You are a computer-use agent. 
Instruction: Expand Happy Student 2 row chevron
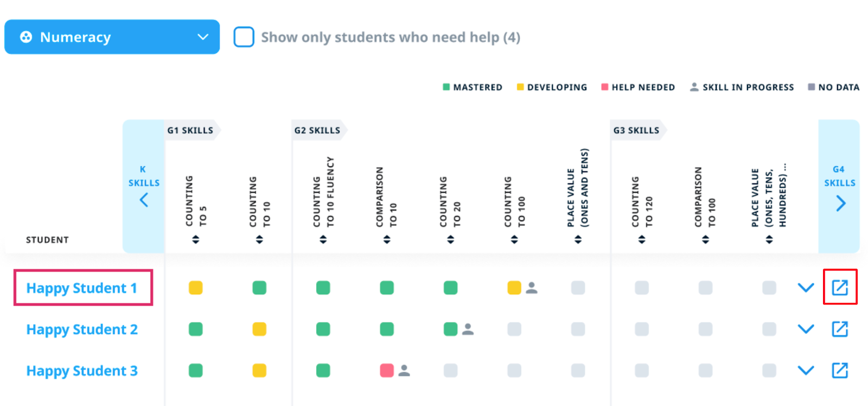(806, 329)
